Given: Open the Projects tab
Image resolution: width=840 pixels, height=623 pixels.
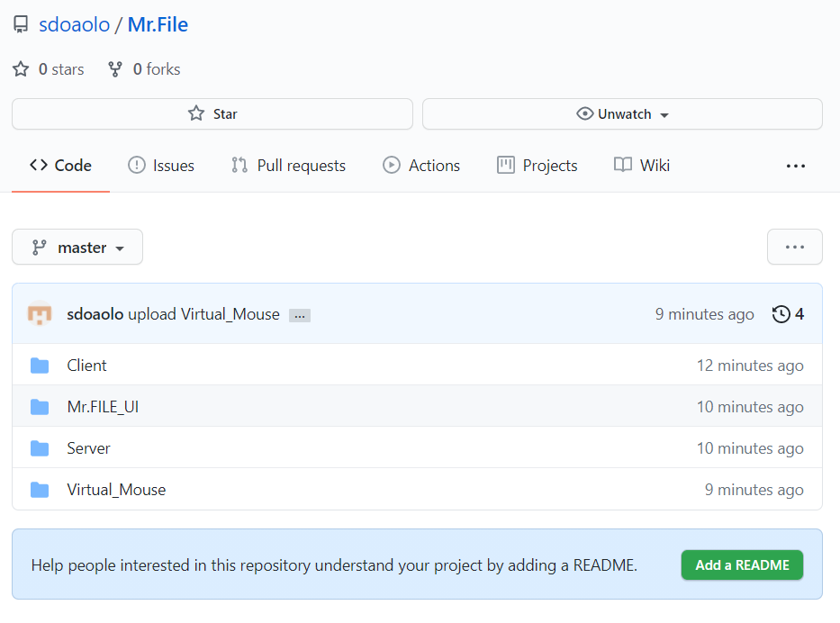Looking at the screenshot, I should [x=537, y=166].
